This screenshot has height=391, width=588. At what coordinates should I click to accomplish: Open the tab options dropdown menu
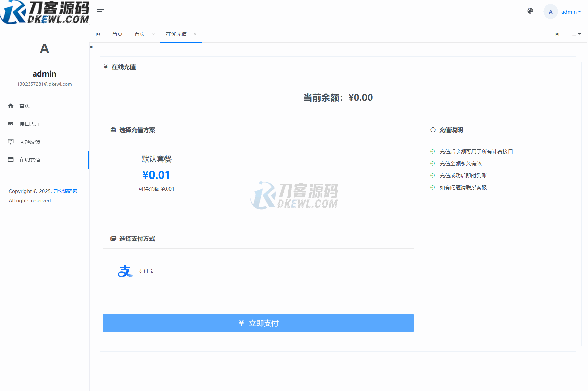tap(576, 34)
